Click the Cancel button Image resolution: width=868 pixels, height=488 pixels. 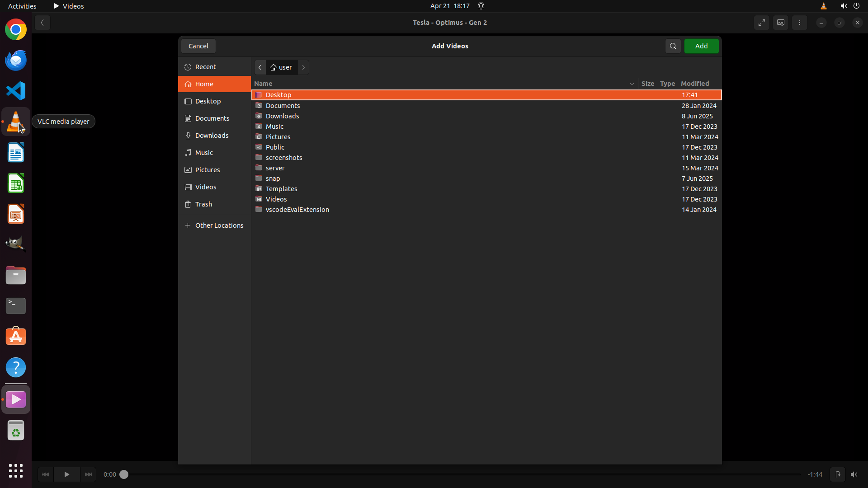pos(198,46)
